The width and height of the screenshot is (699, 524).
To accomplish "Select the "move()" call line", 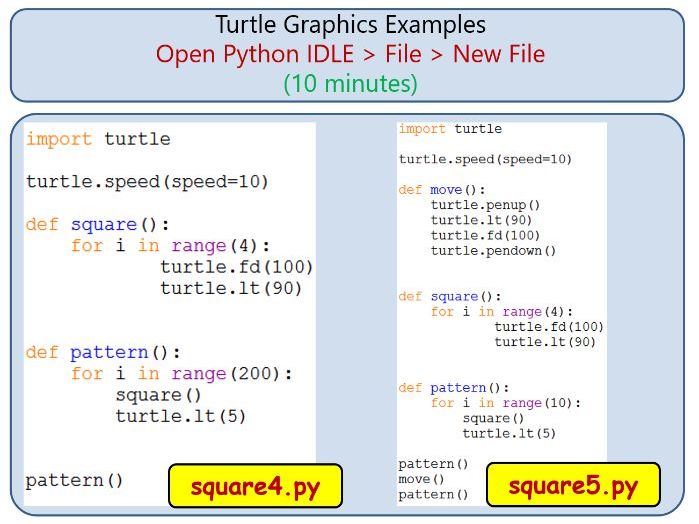I will (x=421, y=479).
